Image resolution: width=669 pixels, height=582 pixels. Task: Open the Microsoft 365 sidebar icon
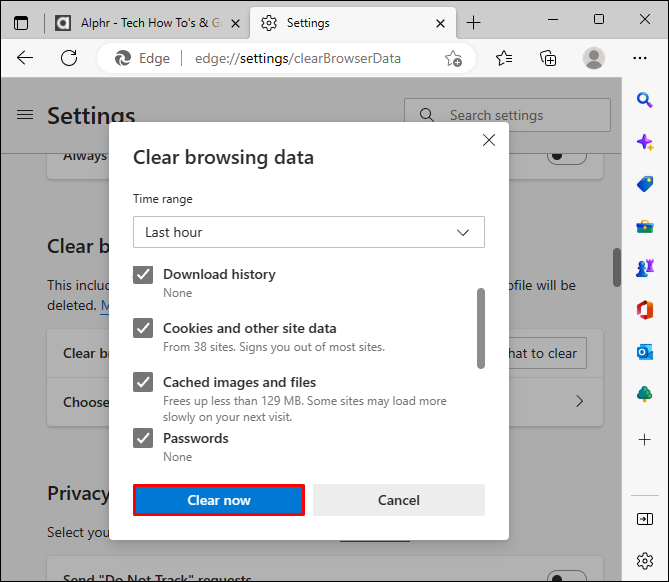645,310
